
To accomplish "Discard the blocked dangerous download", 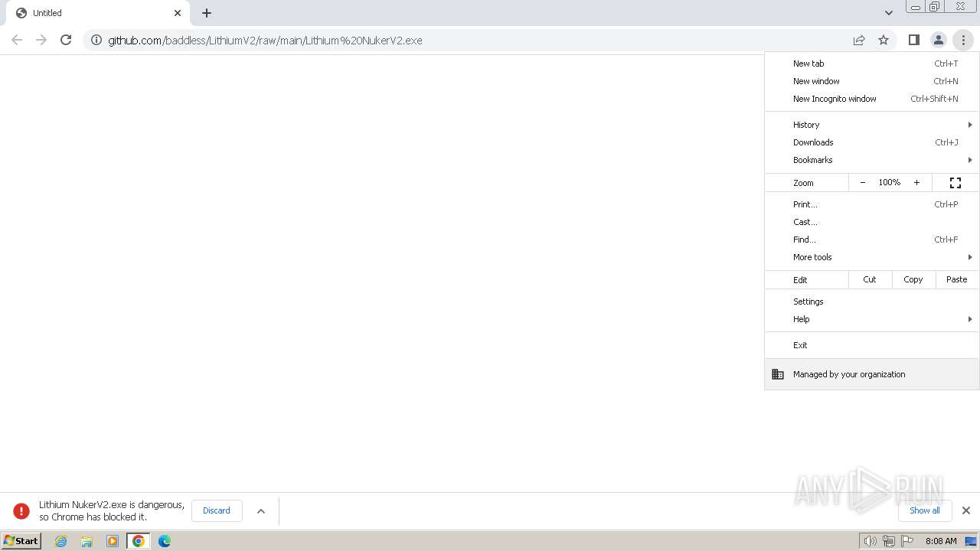I will 217,510.
